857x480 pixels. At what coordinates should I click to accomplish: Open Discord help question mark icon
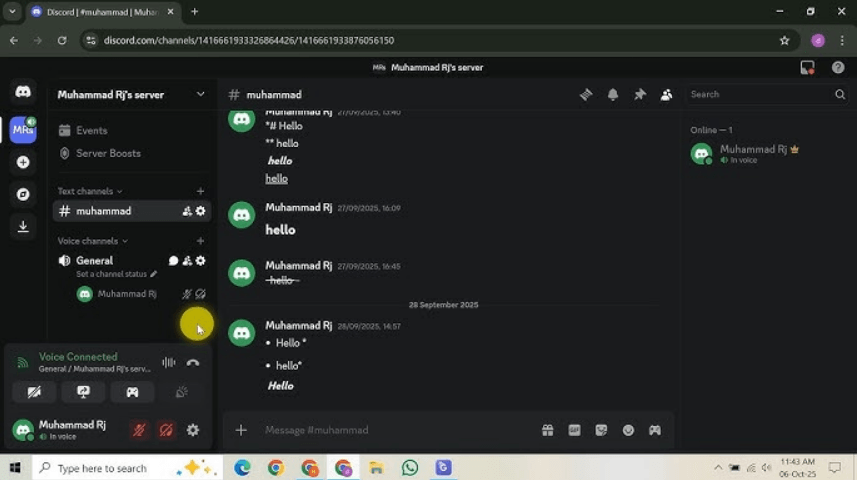tap(838, 67)
